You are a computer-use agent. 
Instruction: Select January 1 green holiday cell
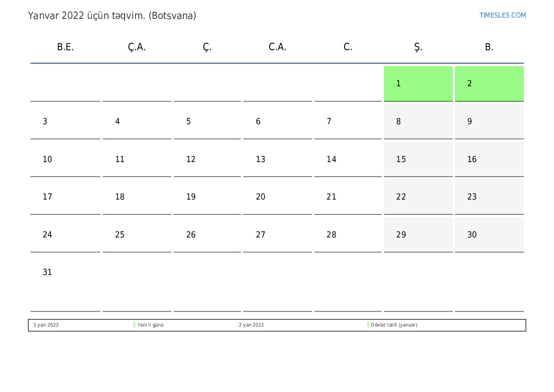(x=418, y=83)
